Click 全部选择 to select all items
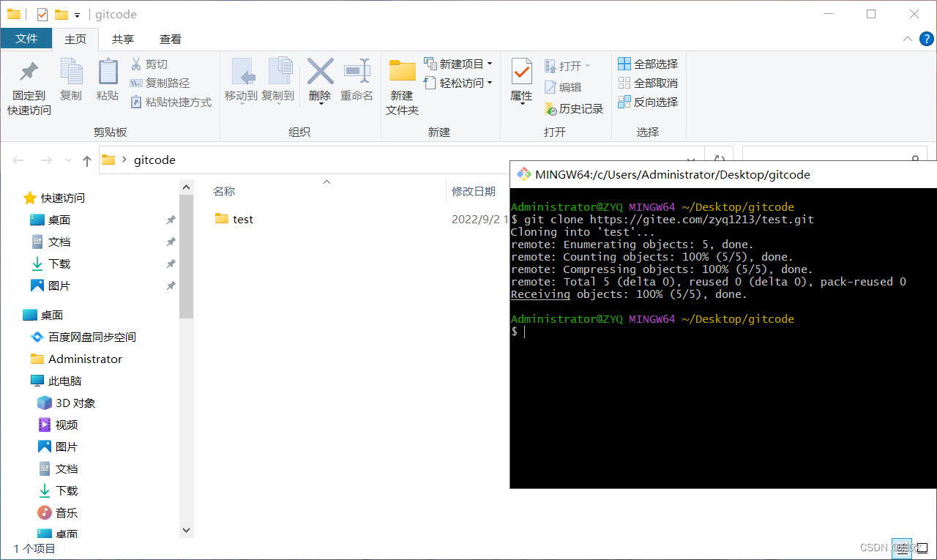The image size is (937, 560). (648, 64)
